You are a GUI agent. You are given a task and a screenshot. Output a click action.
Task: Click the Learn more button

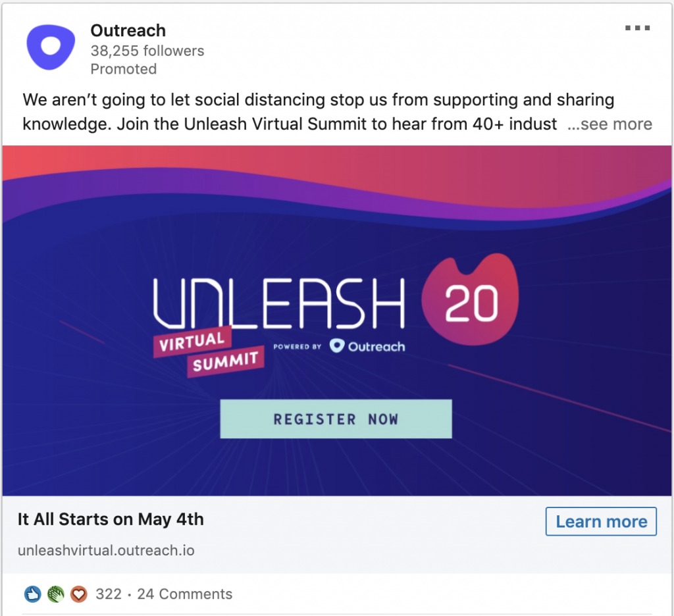(601, 521)
